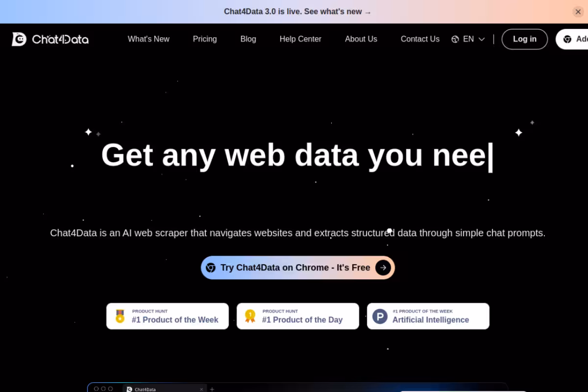Click the AI web scraper description text

(x=297, y=233)
